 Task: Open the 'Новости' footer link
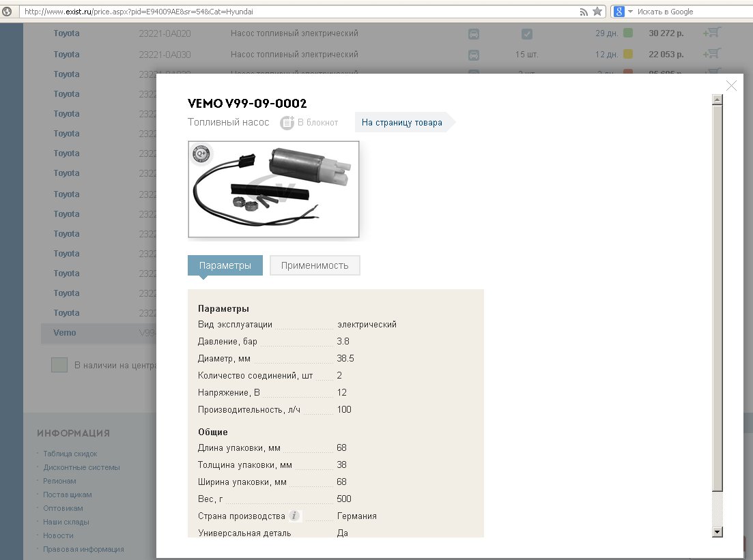click(58, 535)
